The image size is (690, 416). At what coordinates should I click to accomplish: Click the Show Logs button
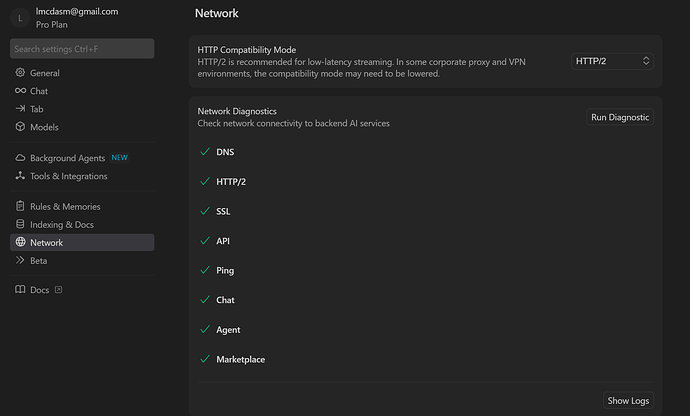(x=628, y=401)
